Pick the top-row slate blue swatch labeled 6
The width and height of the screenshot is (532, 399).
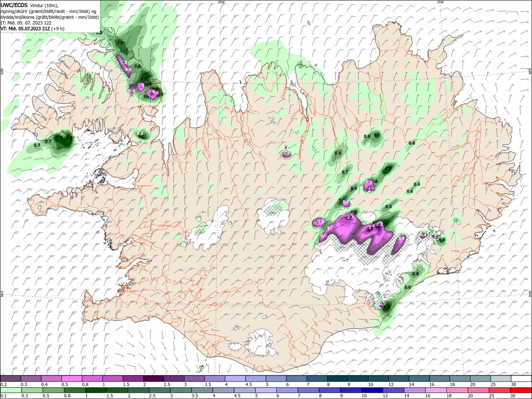coord(296,379)
